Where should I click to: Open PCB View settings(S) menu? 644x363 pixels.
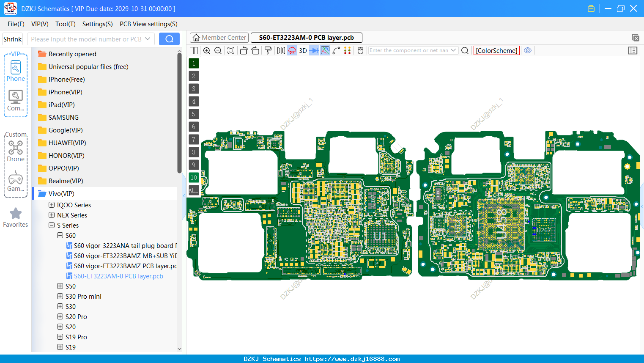tap(148, 24)
